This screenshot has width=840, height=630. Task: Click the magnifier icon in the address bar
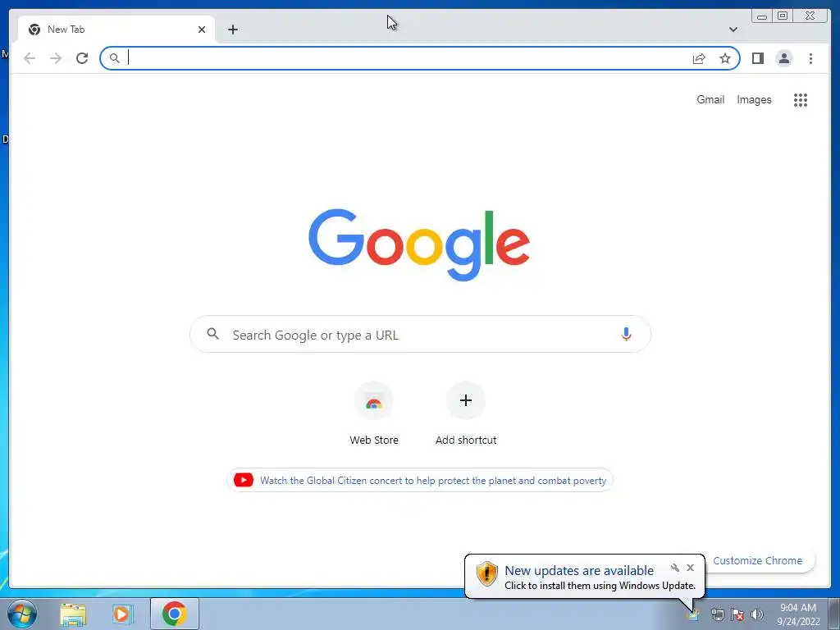point(114,58)
